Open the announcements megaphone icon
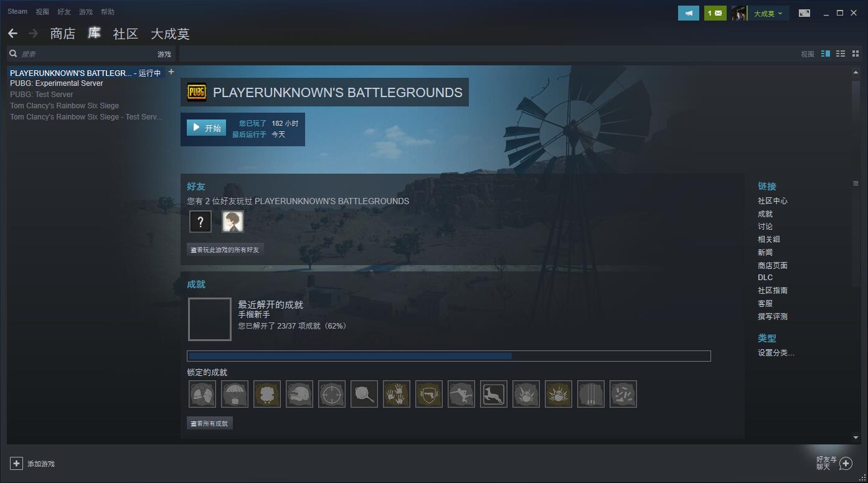This screenshot has height=483, width=868. click(688, 13)
